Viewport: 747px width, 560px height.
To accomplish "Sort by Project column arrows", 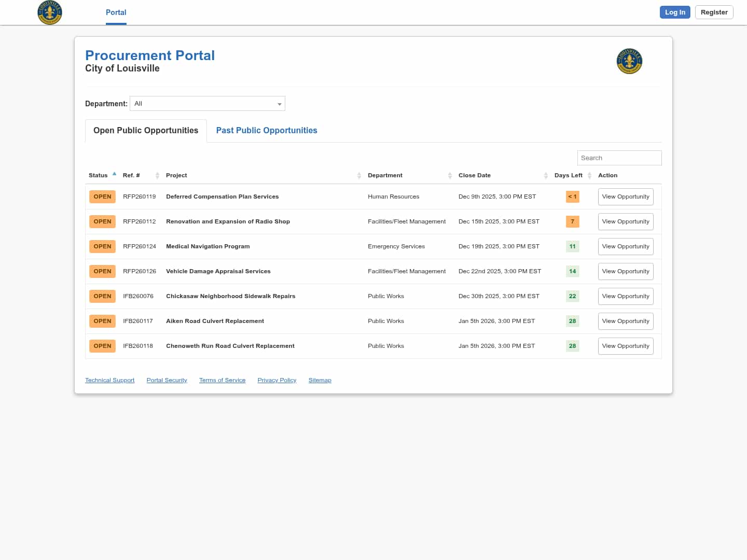I will [x=359, y=176].
